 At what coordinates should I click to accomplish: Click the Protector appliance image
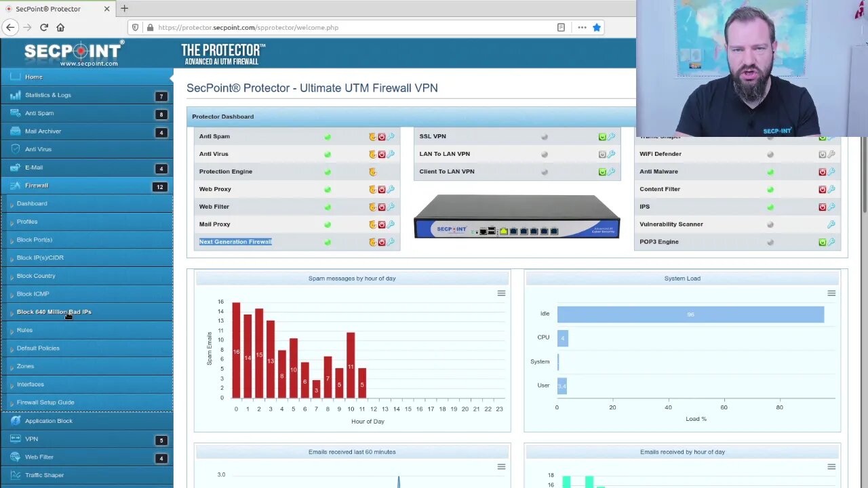coord(517,216)
